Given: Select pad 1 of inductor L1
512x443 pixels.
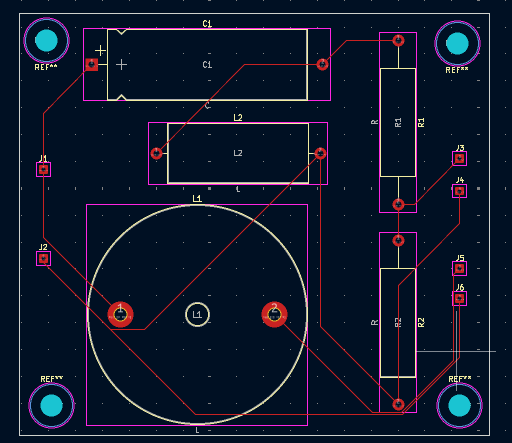Looking at the screenshot, I should [x=120, y=314].
